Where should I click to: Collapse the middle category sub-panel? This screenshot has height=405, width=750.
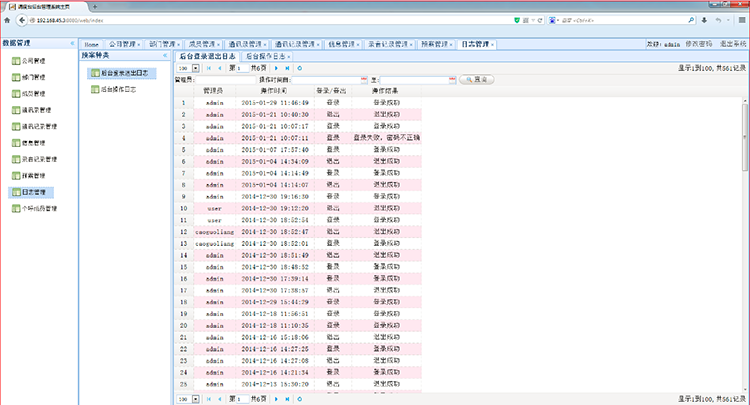tap(165, 55)
